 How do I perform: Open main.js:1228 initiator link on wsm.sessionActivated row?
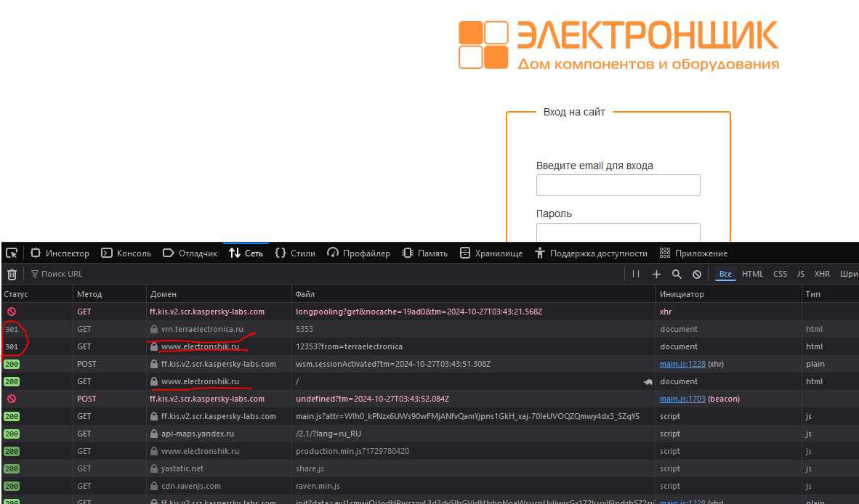[x=682, y=364]
